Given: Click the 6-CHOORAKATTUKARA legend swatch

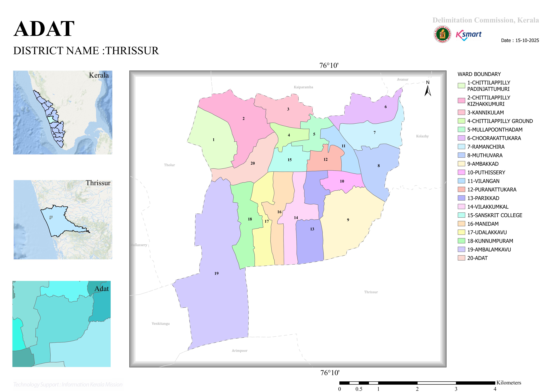Looking at the screenshot, I should click(x=461, y=138).
